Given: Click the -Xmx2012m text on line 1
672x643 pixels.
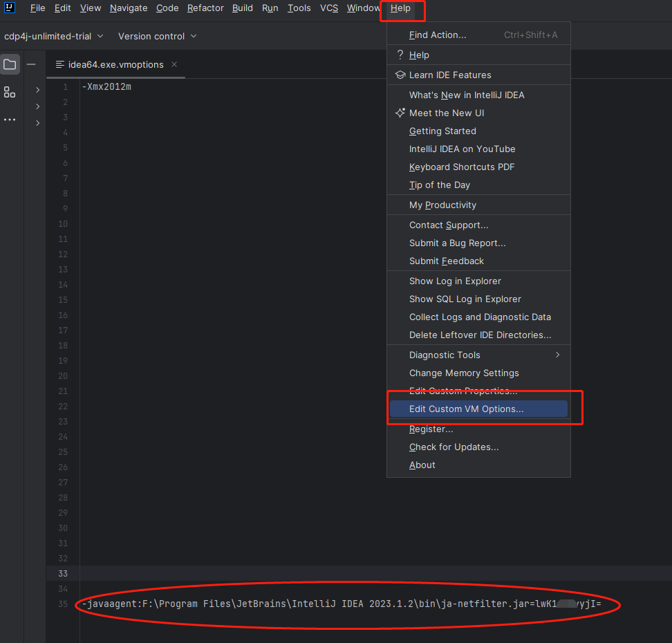Looking at the screenshot, I should (106, 87).
